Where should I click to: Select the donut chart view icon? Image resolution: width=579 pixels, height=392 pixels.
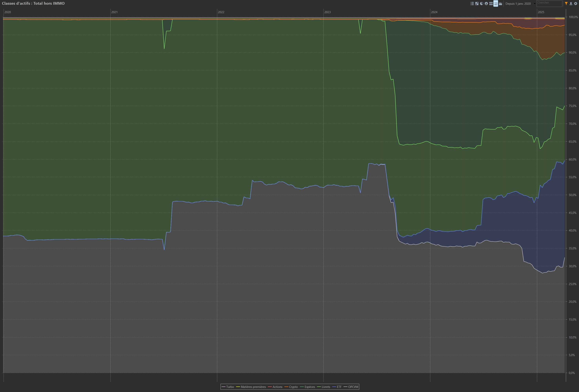pyautogui.click(x=486, y=4)
